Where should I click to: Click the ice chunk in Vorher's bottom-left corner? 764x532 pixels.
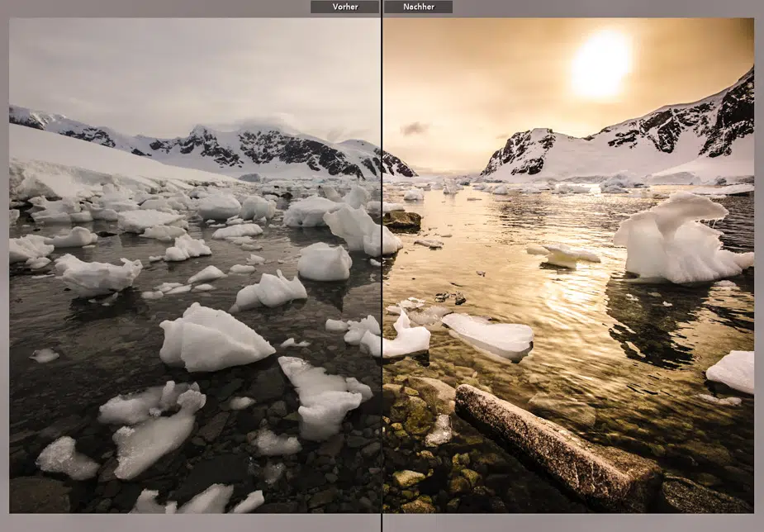pyautogui.click(x=66, y=457)
